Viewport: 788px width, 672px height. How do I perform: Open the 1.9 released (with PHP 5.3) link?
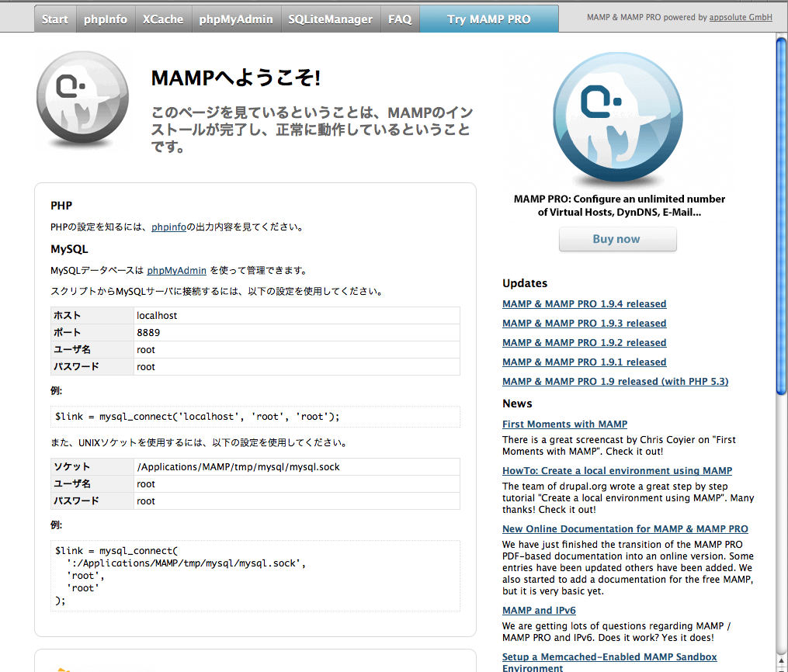tap(615, 381)
